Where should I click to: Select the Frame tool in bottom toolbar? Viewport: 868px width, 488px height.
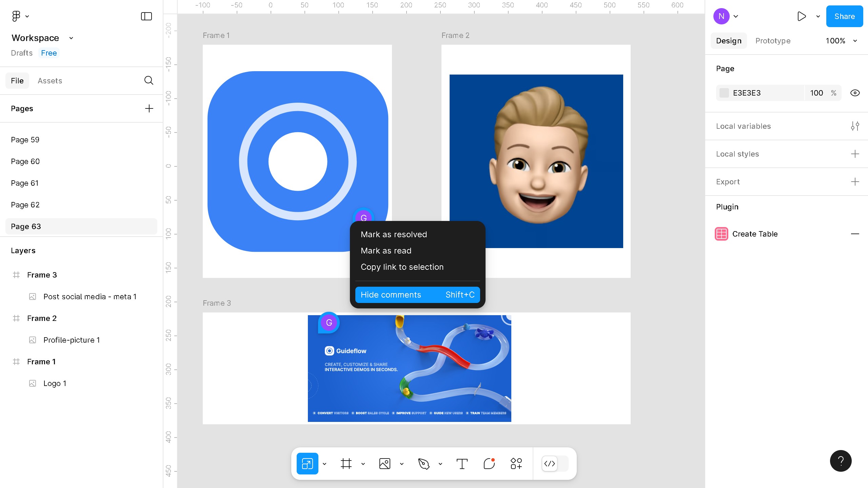tap(346, 464)
